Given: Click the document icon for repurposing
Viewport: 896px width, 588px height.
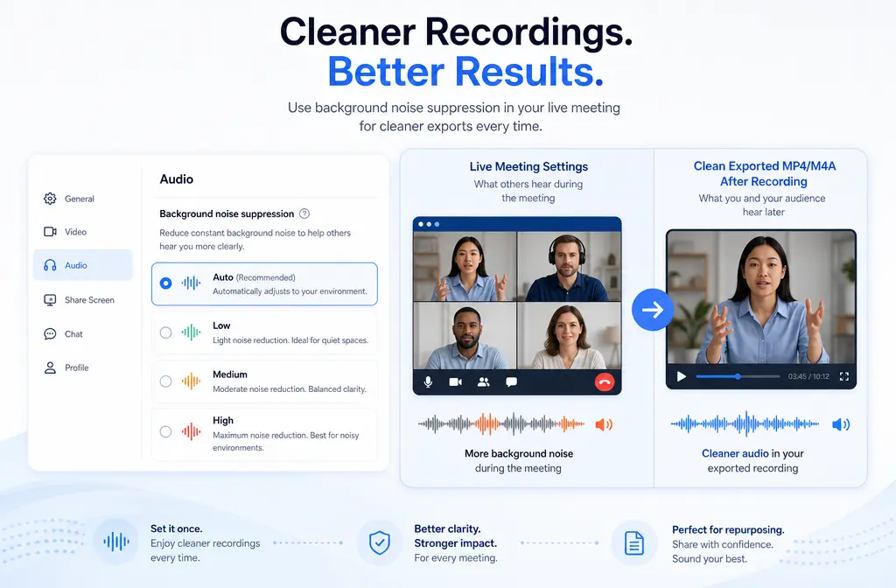Looking at the screenshot, I should 633,542.
